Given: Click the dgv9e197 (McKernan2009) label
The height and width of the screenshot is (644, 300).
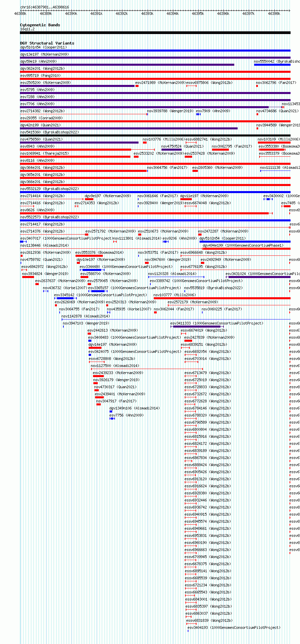Looking at the screenshot, I should click(108, 196).
